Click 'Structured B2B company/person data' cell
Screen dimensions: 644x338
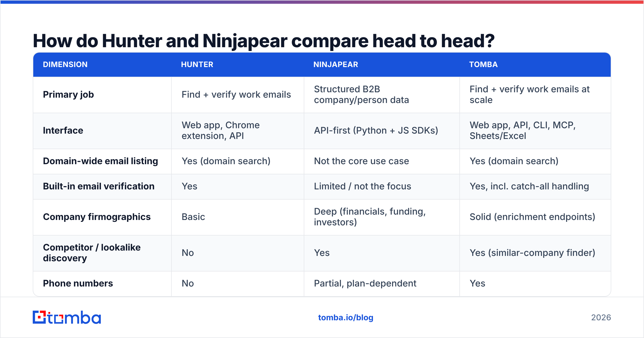(361, 95)
